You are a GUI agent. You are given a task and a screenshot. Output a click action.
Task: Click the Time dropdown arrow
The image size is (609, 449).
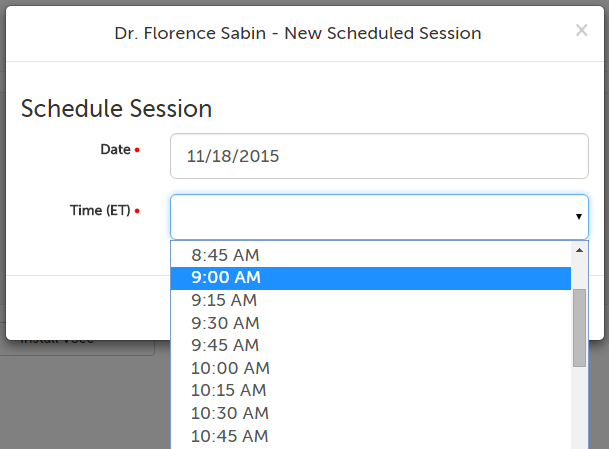[578, 217]
